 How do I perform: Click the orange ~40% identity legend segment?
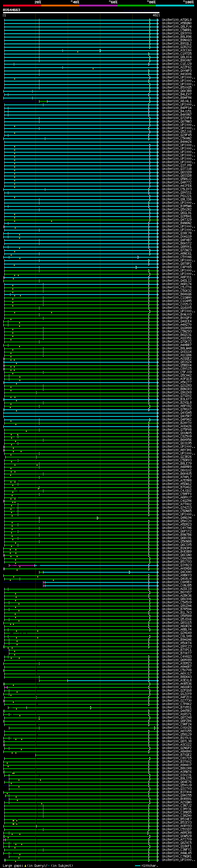coord(60,6)
